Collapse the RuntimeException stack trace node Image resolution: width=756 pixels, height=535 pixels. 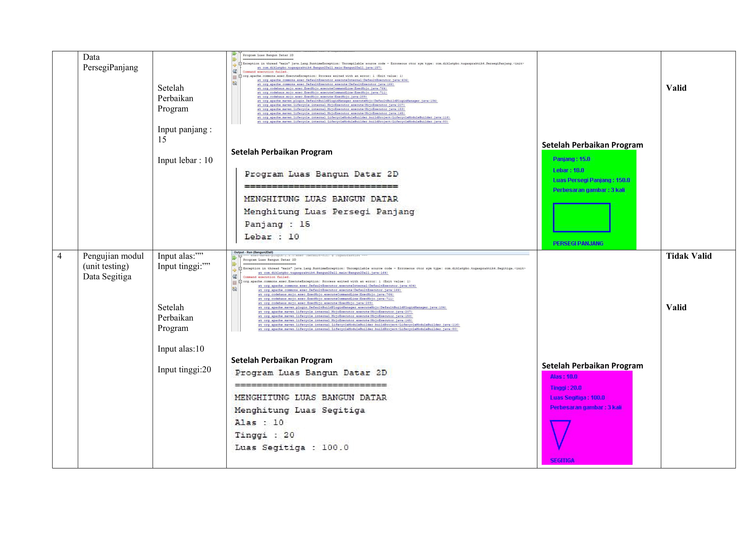click(240, 64)
